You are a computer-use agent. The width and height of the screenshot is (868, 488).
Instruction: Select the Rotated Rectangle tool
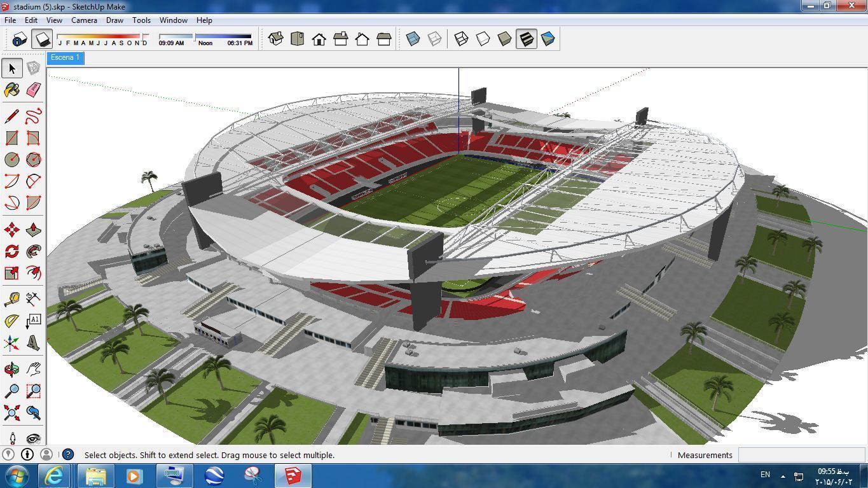pyautogui.click(x=34, y=138)
